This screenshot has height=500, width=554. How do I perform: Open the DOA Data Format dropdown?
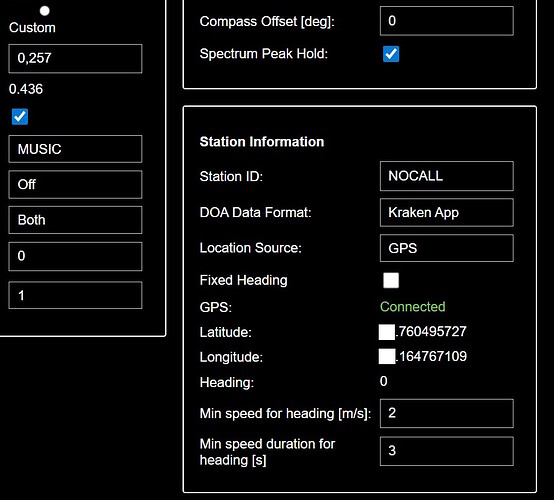tap(447, 212)
